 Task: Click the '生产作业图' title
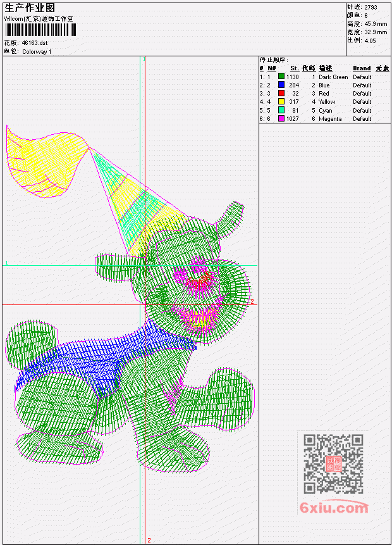click(x=30, y=8)
